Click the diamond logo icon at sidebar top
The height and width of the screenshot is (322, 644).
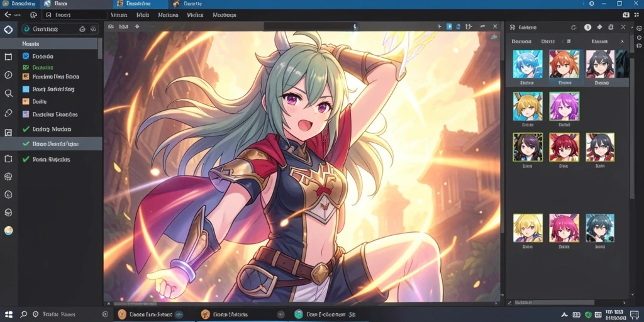tap(8, 29)
